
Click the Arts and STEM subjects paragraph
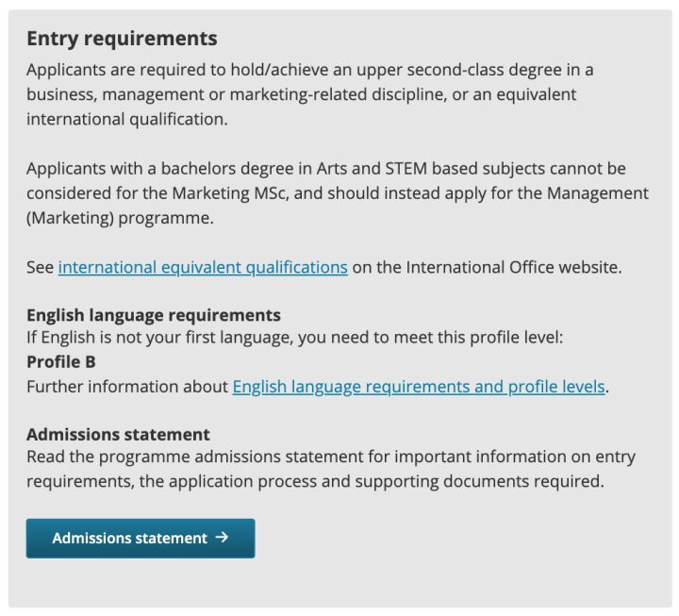tap(338, 193)
